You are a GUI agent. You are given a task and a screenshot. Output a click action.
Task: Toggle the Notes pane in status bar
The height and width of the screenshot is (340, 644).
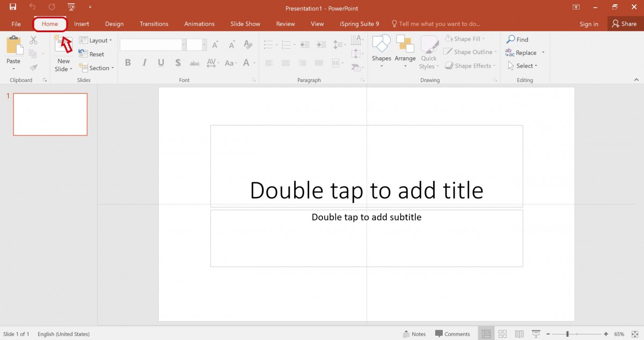tap(414, 334)
